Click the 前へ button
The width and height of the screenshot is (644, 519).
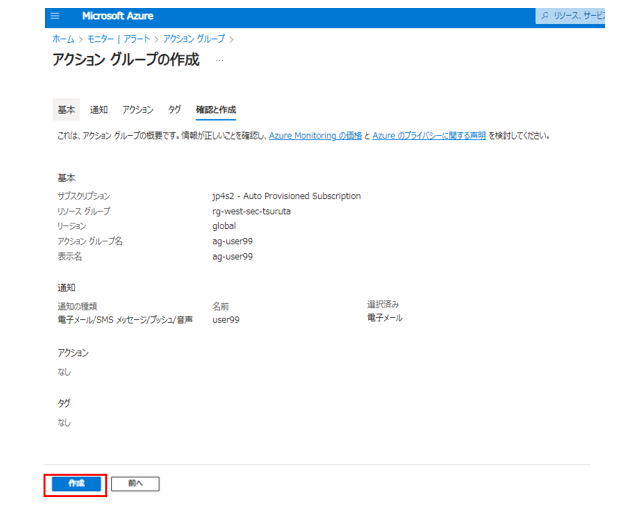135,484
